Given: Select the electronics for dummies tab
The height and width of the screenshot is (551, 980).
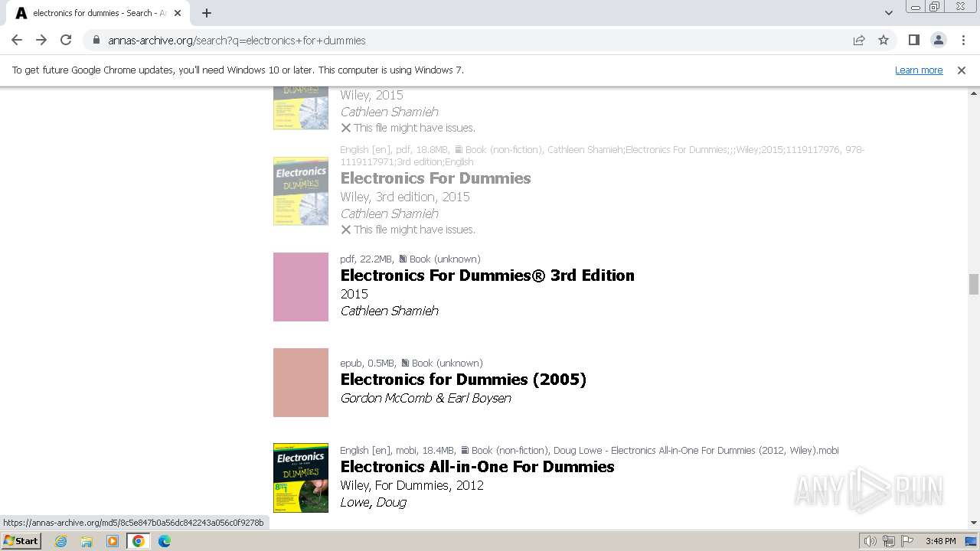Looking at the screenshot, I should (98, 13).
